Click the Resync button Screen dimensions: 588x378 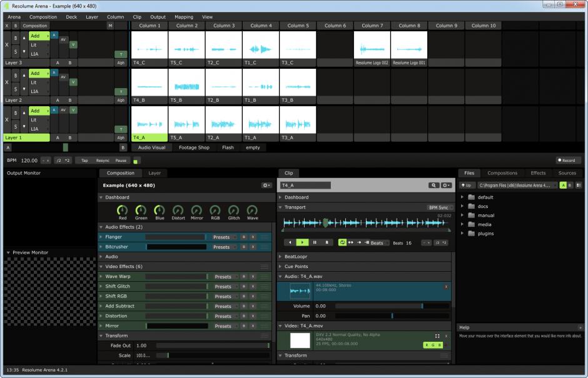103,161
